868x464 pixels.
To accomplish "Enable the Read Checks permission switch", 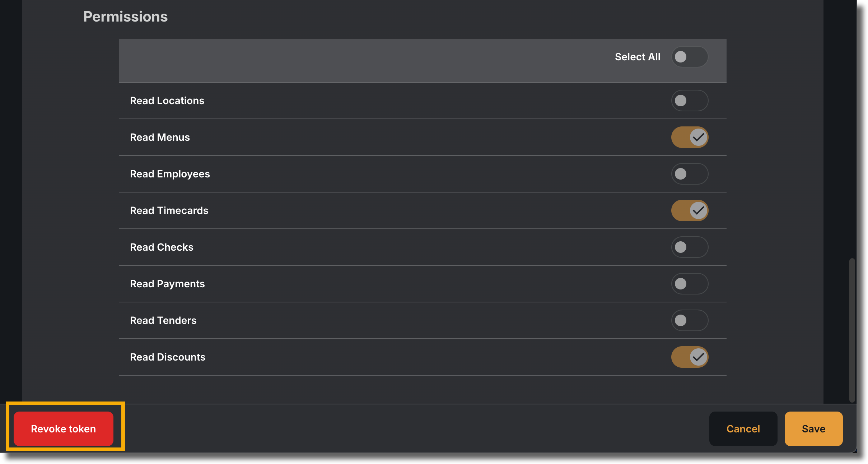I will tap(689, 247).
